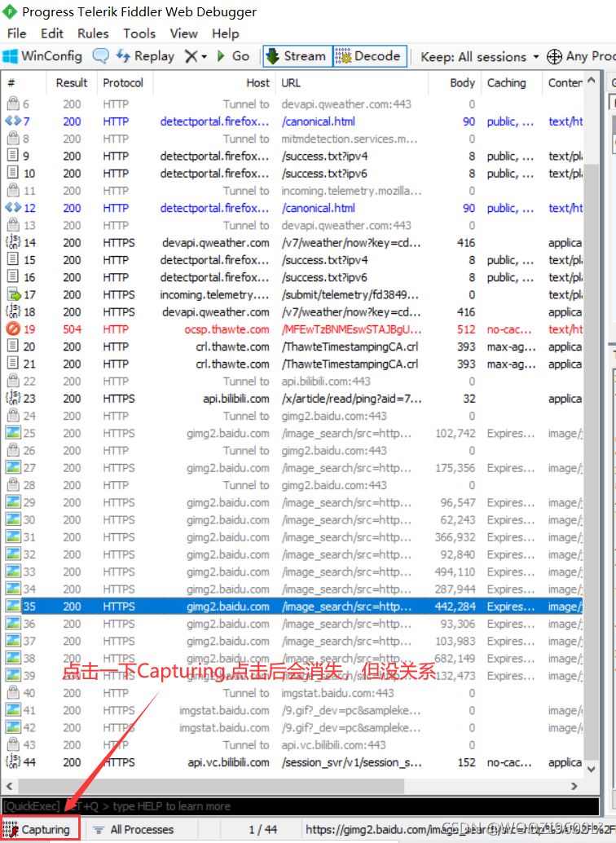Click the document icon of session 20

click(x=12, y=346)
